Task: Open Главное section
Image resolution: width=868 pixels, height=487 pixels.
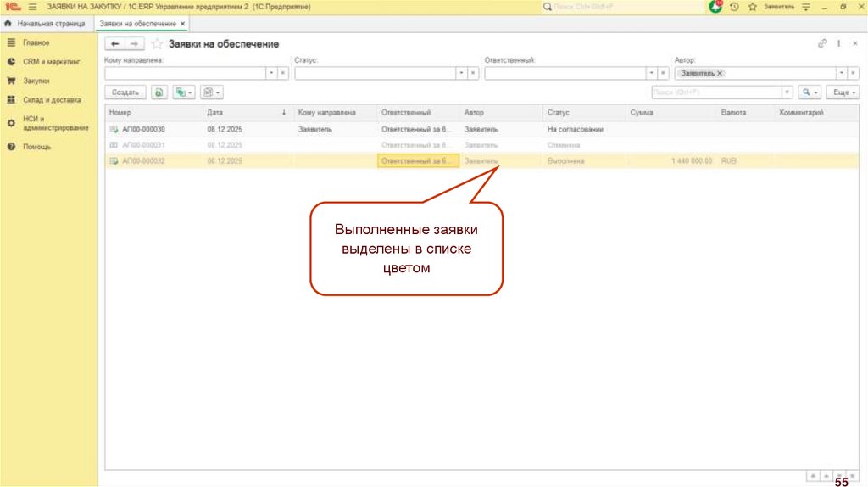Action: (x=36, y=42)
